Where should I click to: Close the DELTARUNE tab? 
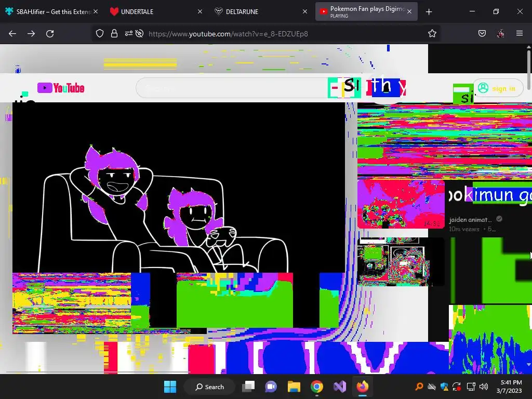[304, 11]
